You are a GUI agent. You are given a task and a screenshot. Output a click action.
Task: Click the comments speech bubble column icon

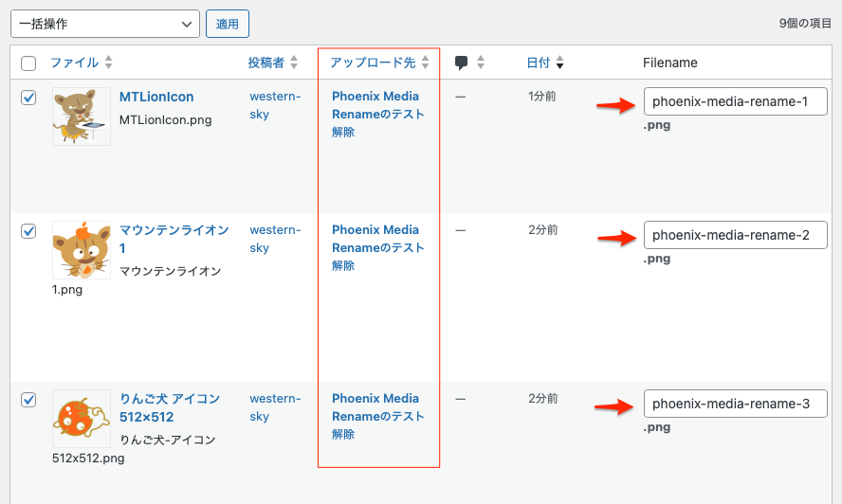pos(462,63)
